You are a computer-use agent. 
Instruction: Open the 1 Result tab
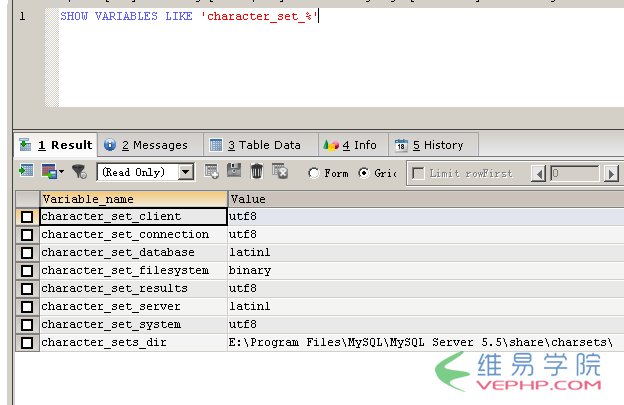point(56,145)
